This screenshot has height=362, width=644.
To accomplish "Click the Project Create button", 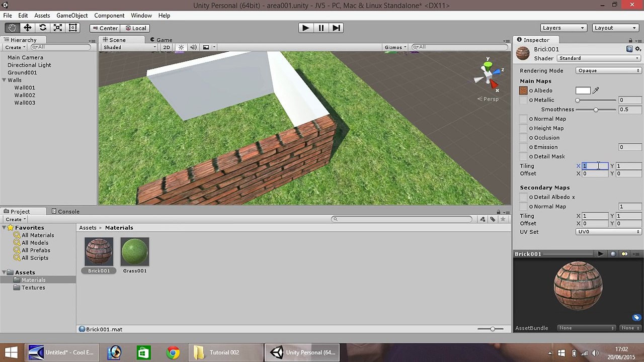I will coord(15,219).
